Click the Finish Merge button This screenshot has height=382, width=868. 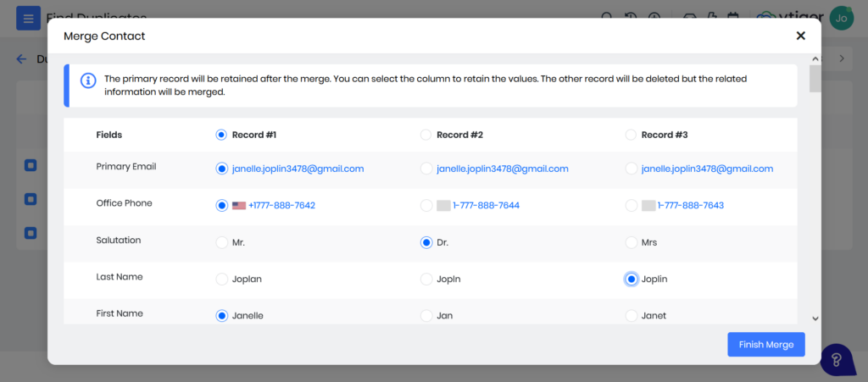[x=765, y=345]
